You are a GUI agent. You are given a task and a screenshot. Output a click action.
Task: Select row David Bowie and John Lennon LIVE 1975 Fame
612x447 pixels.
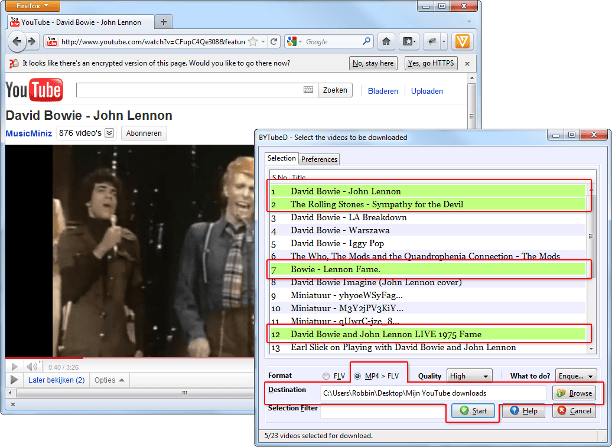[x=428, y=334]
